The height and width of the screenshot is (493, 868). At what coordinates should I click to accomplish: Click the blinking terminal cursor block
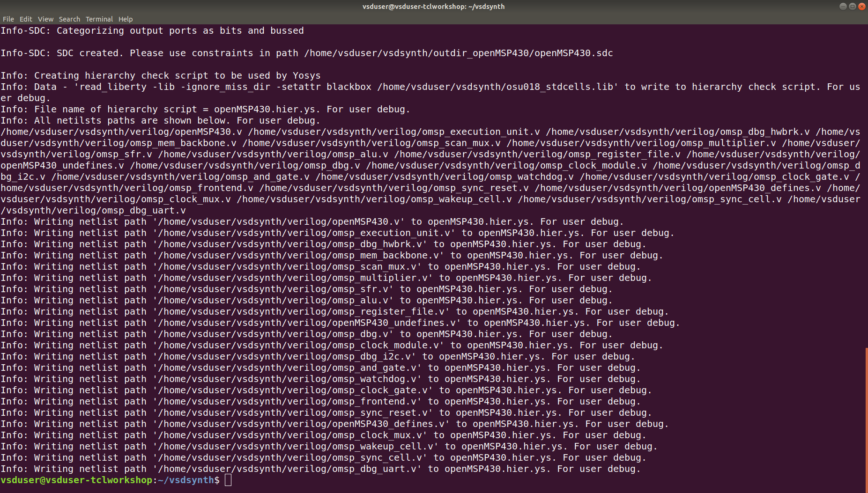point(228,480)
